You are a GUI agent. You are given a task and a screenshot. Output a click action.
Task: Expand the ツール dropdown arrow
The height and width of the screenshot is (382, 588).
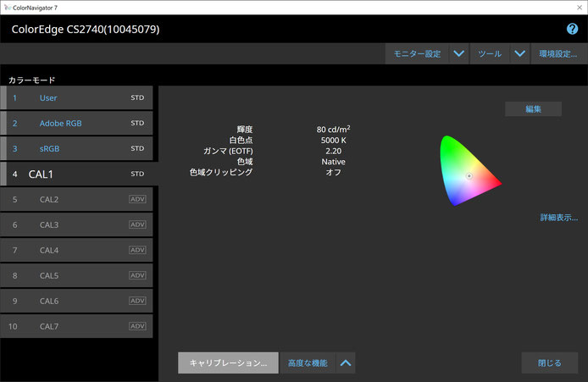[x=519, y=53]
